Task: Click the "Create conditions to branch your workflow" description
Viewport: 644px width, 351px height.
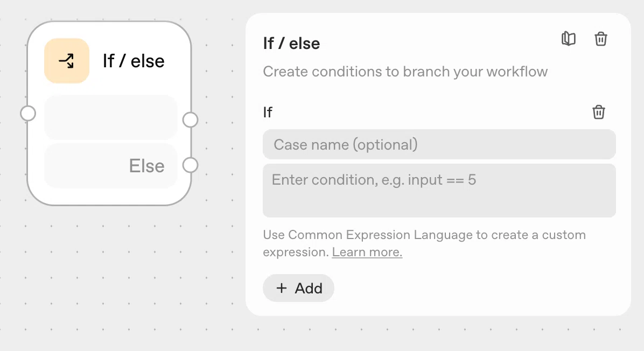Action: click(405, 72)
